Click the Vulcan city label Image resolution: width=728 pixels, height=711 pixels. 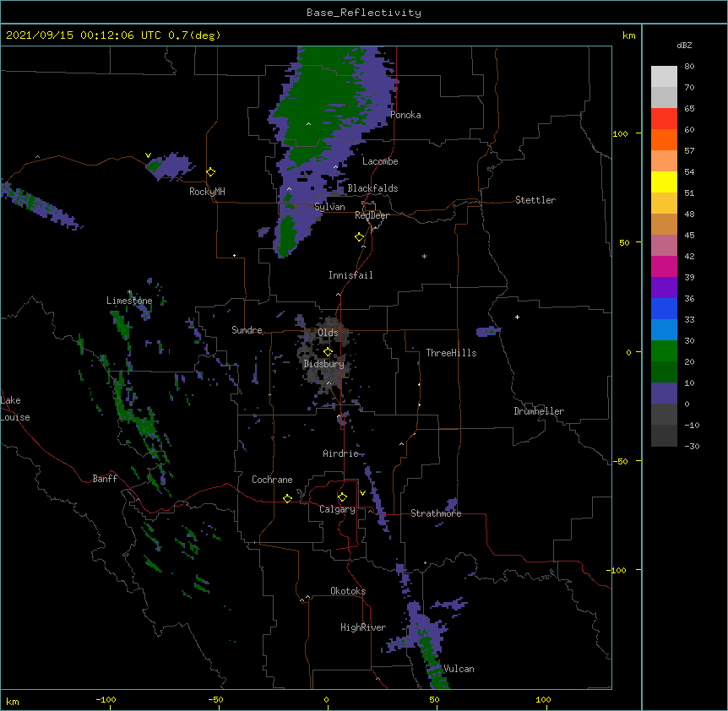point(459,669)
